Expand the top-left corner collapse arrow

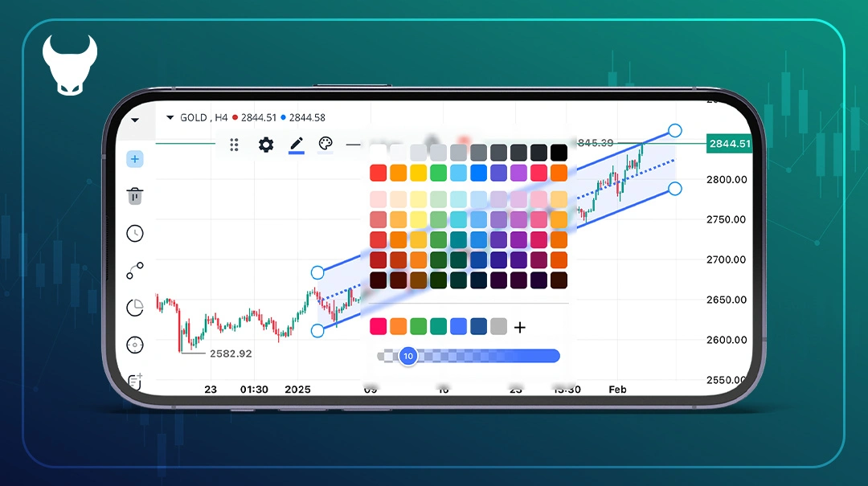tap(135, 120)
